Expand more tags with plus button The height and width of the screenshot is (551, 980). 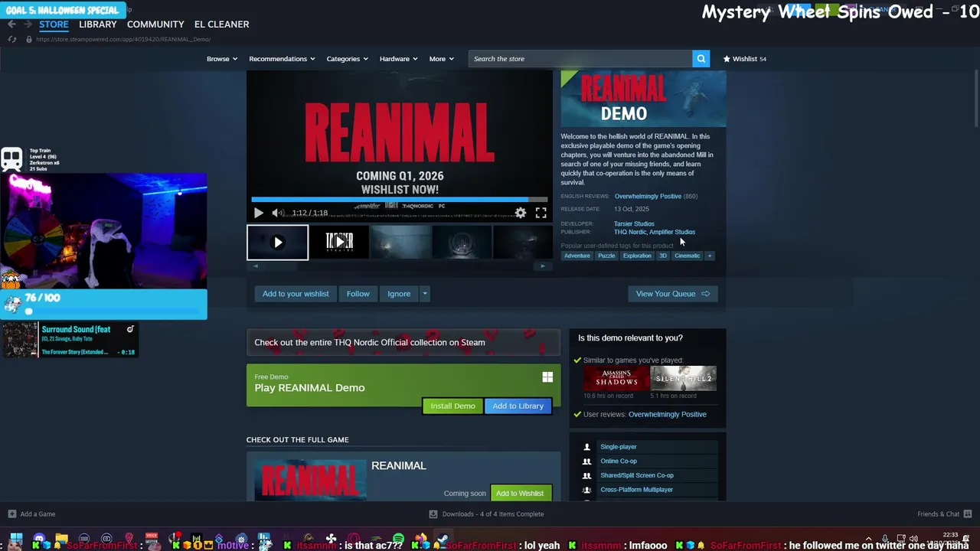pyautogui.click(x=710, y=256)
